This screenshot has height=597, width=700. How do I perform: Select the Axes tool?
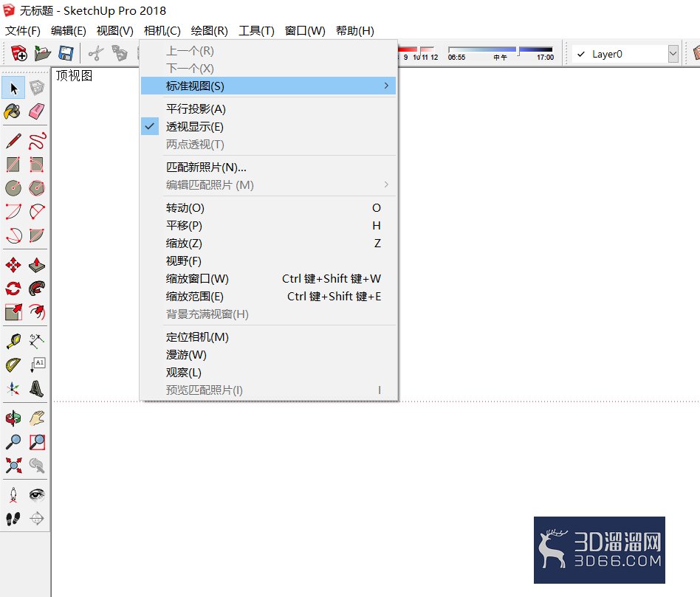(13, 389)
